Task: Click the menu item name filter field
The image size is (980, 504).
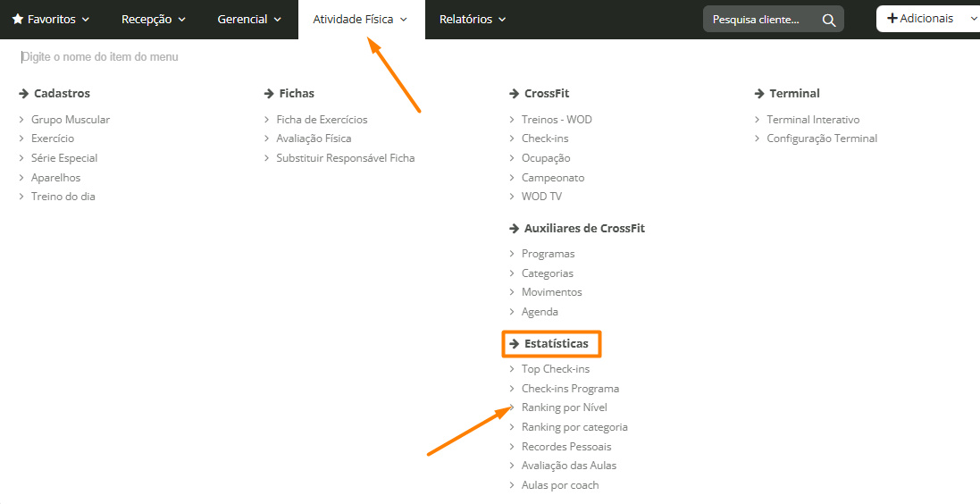Action: pos(100,57)
